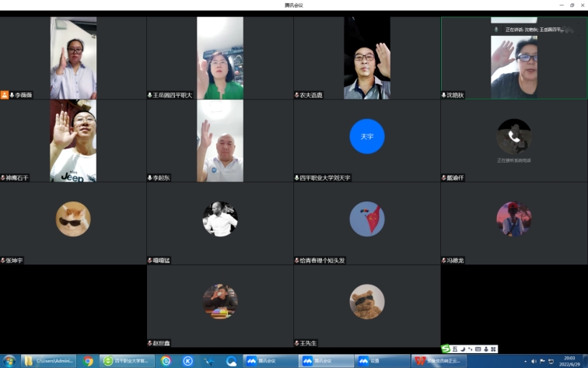588x368 pixels.
Task: Open the Windows Start button
Action: coord(9,361)
